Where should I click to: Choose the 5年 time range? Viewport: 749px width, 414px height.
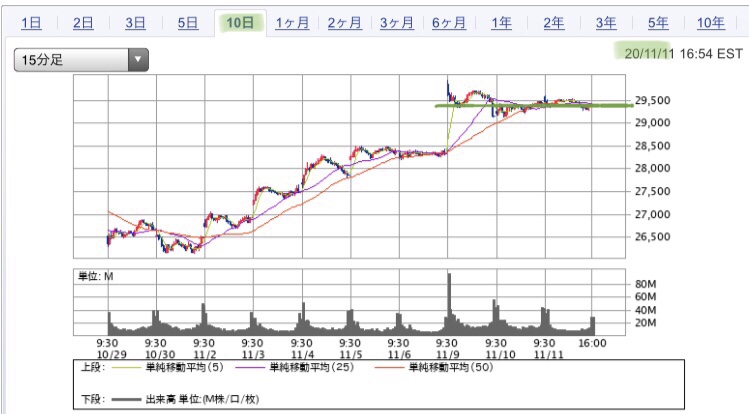click(x=658, y=23)
